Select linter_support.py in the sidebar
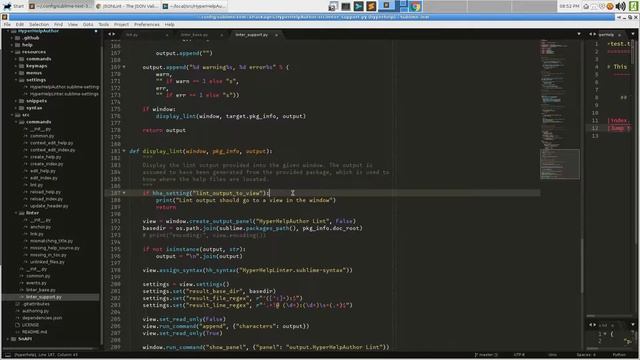Image resolution: width=640 pixels, height=360 pixels. pos(43,297)
